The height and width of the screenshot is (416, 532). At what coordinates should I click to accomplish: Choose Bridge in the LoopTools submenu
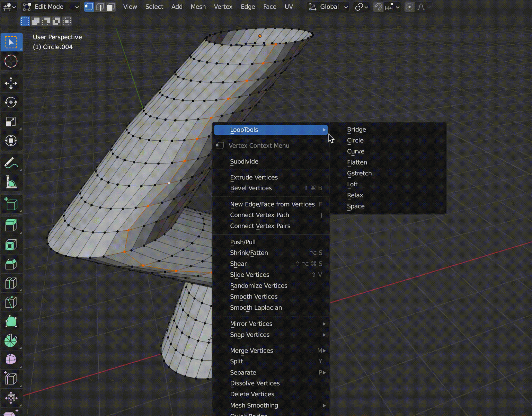tap(356, 129)
